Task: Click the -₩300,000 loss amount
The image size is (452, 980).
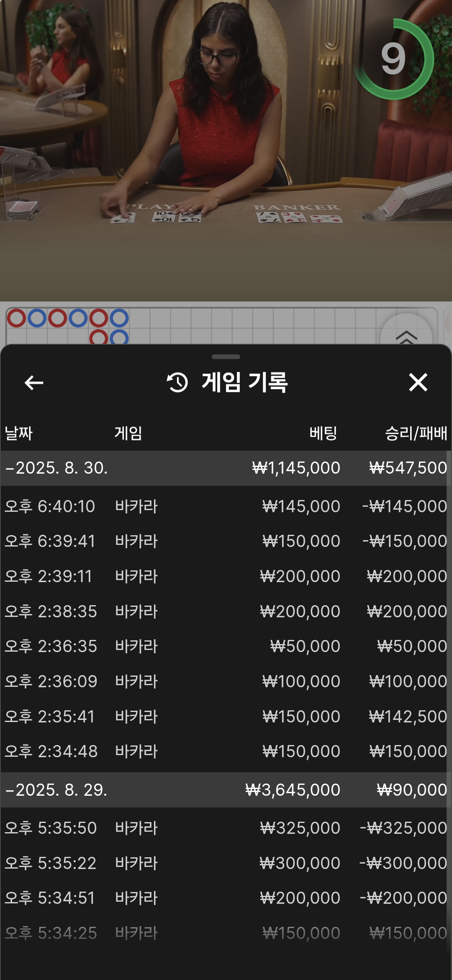Action: (x=403, y=863)
